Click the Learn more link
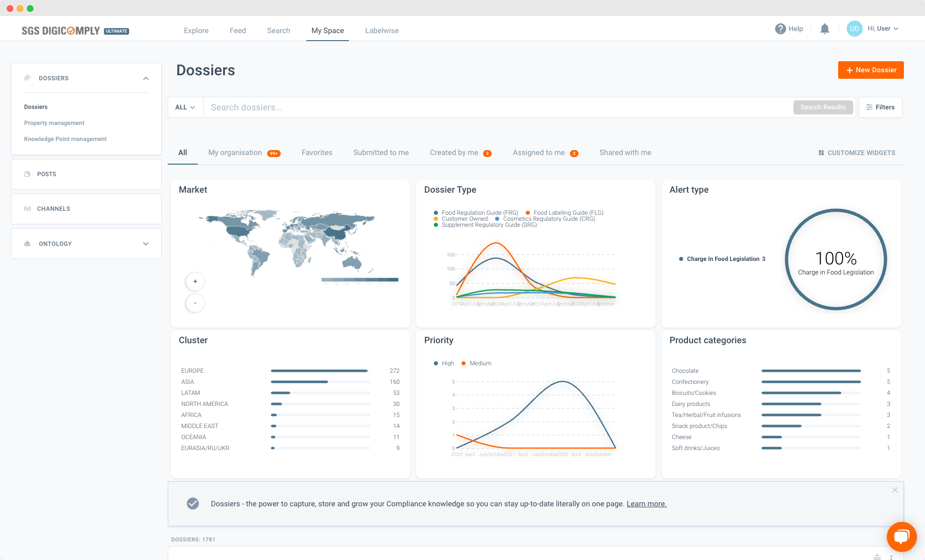925x560 pixels. pyautogui.click(x=646, y=504)
